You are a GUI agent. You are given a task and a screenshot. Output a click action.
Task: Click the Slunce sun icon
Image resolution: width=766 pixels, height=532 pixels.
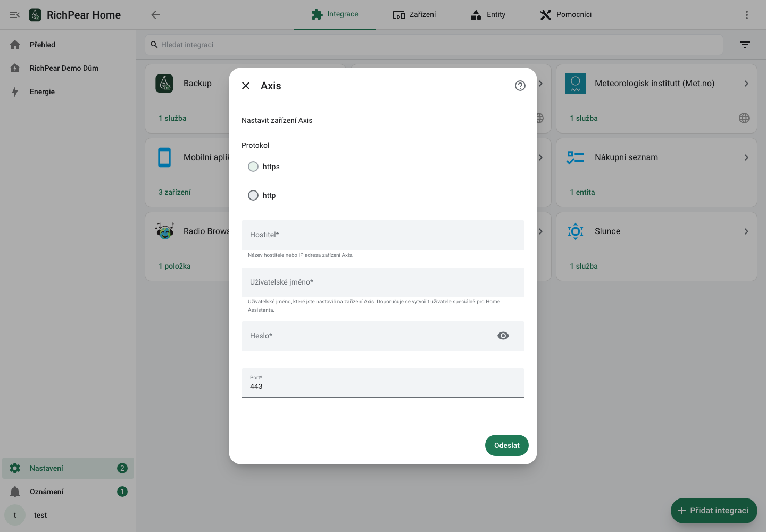point(576,231)
